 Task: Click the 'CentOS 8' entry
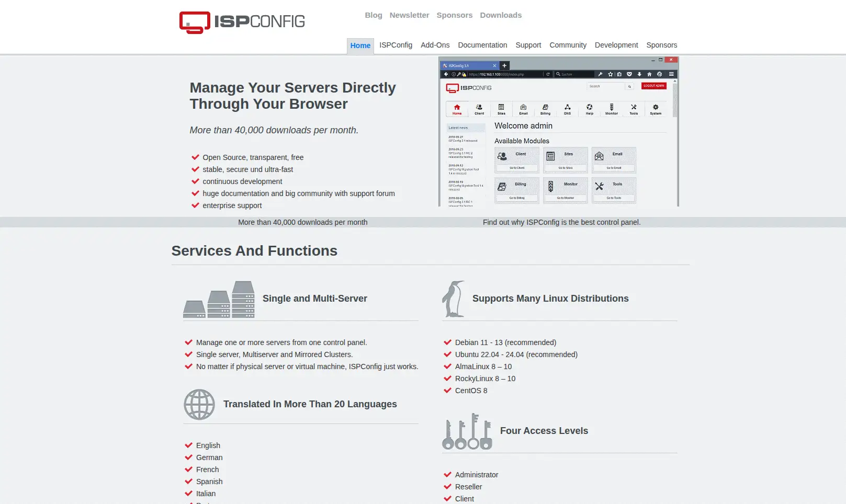pyautogui.click(x=471, y=391)
